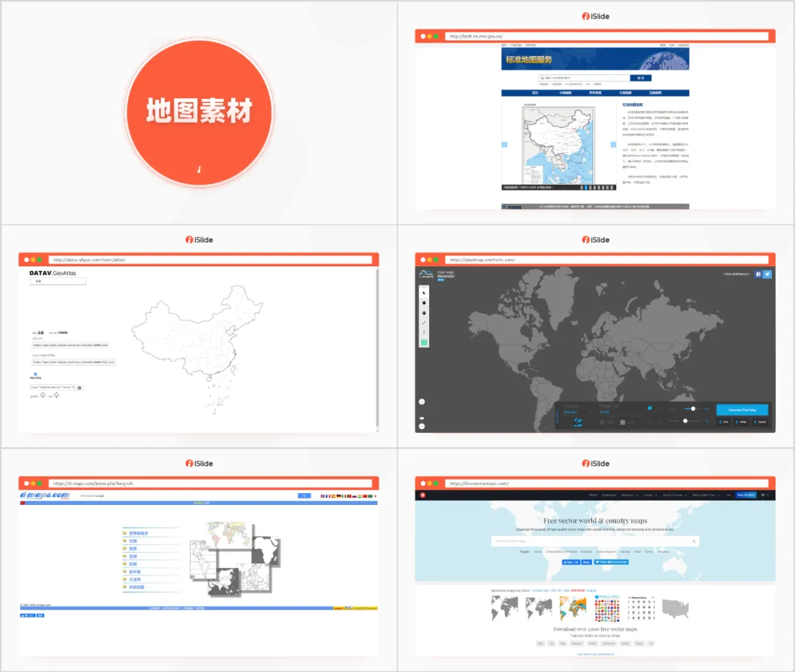
Task: Open the green color swatch in Pixel Map toolbar
Action: pyautogui.click(x=424, y=343)
